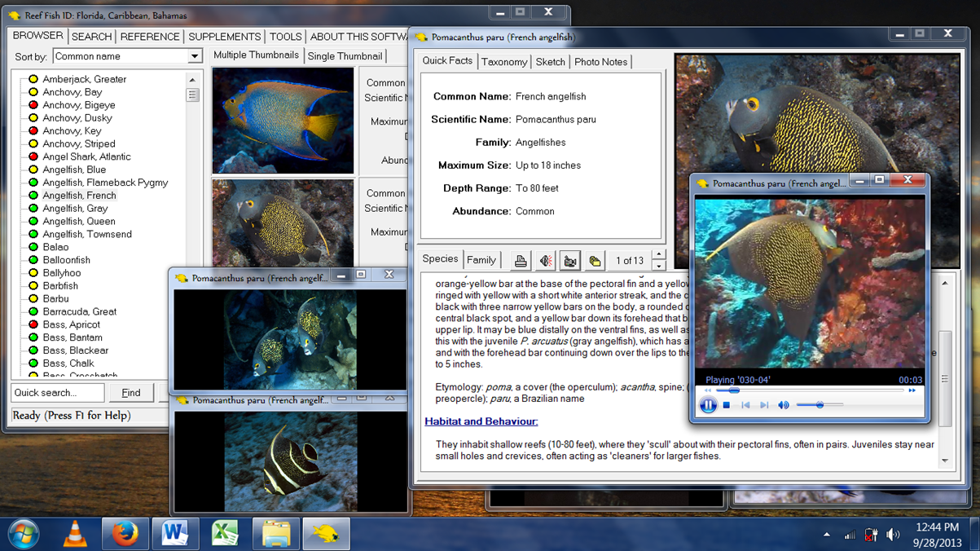This screenshot has height=551, width=980.
Task: Mute the video player audio
Action: click(783, 405)
